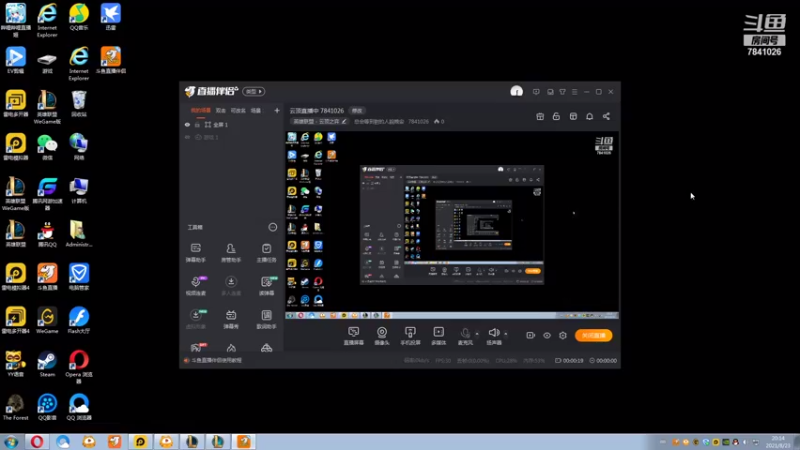Select the fourth scene tab
800x450 pixels.
pyautogui.click(x=256, y=110)
